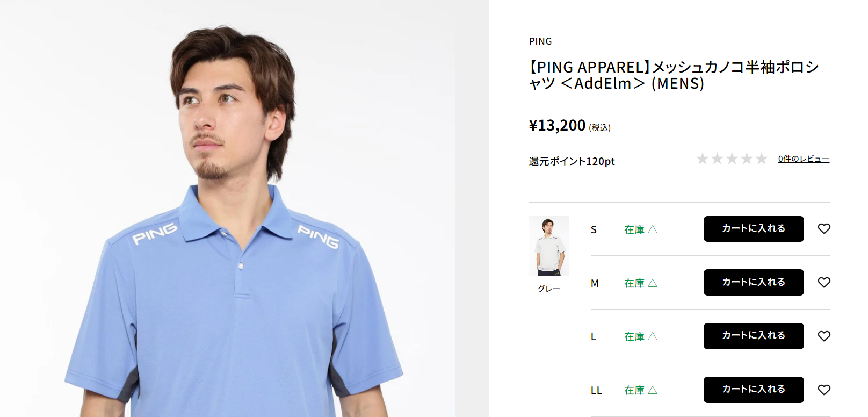Favorite size S with the heart icon

(x=824, y=229)
